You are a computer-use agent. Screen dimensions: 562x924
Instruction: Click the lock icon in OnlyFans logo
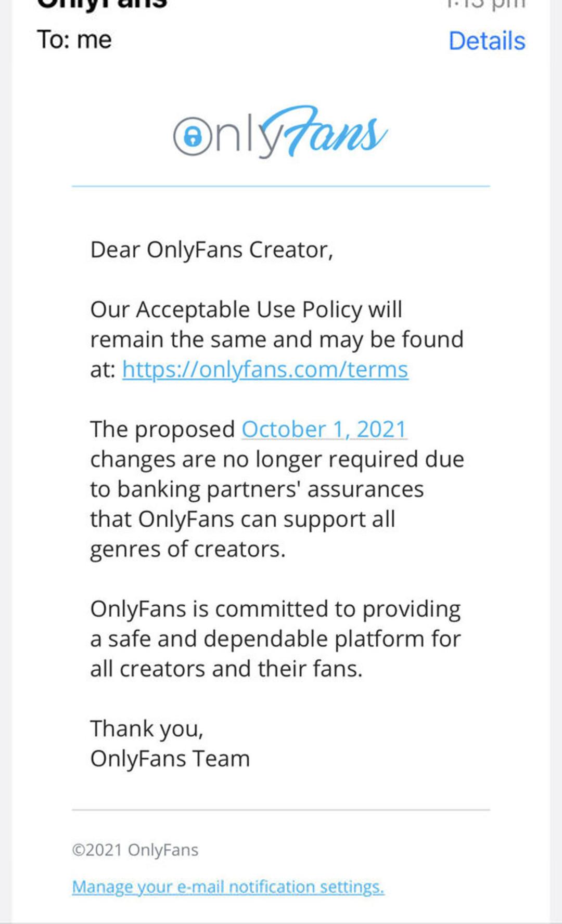point(193,137)
